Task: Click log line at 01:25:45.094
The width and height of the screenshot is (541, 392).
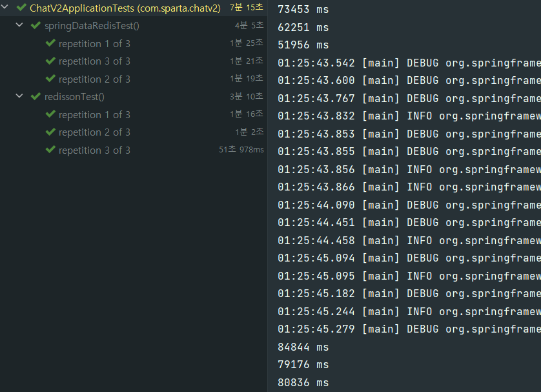Action: (x=409, y=258)
